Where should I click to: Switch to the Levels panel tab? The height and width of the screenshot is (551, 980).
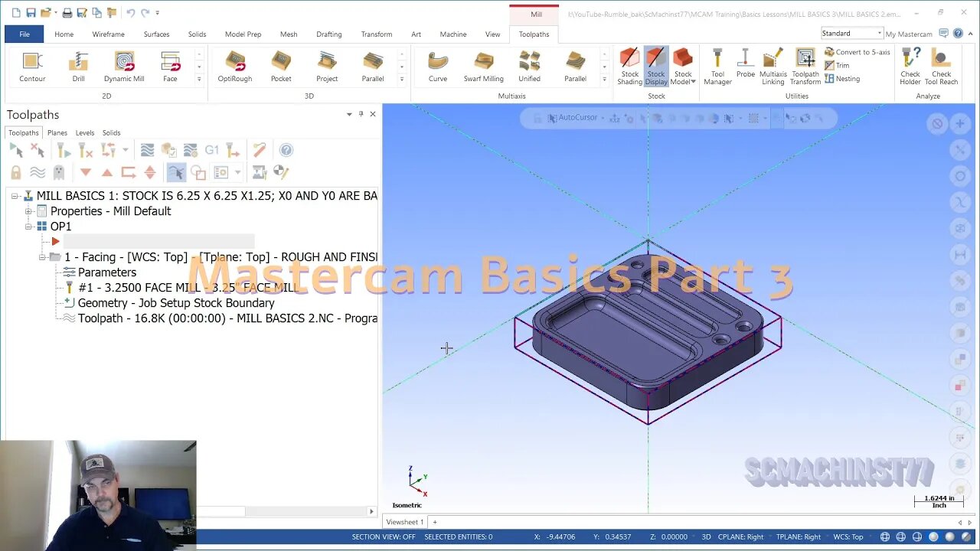pos(85,132)
